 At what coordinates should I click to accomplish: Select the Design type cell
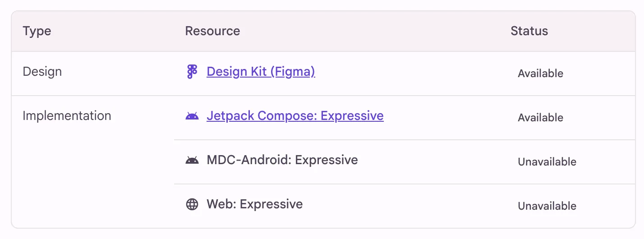42,72
